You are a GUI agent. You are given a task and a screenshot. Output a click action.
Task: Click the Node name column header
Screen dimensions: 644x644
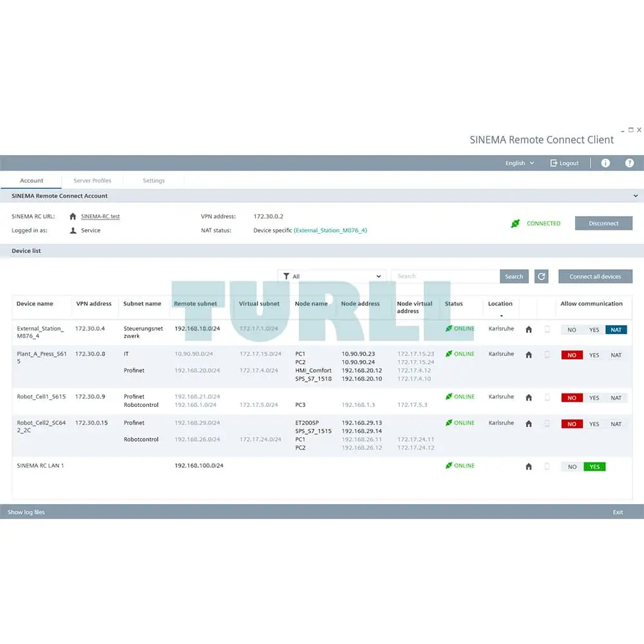click(311, 304)
